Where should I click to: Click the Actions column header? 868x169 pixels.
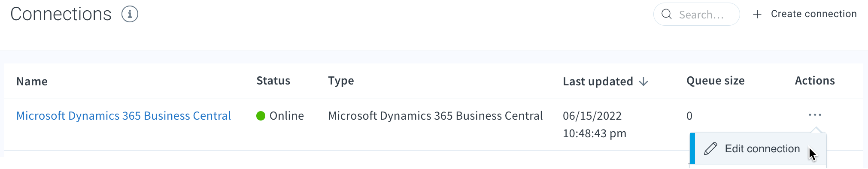click(x=815, y=81)
